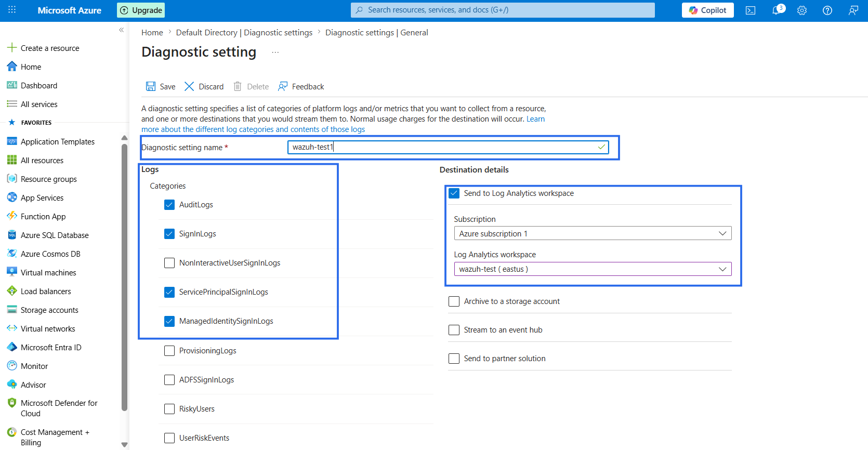Click the Feedback toolbar icon
This screenshot has width=868, height=450.
(283, 86)
